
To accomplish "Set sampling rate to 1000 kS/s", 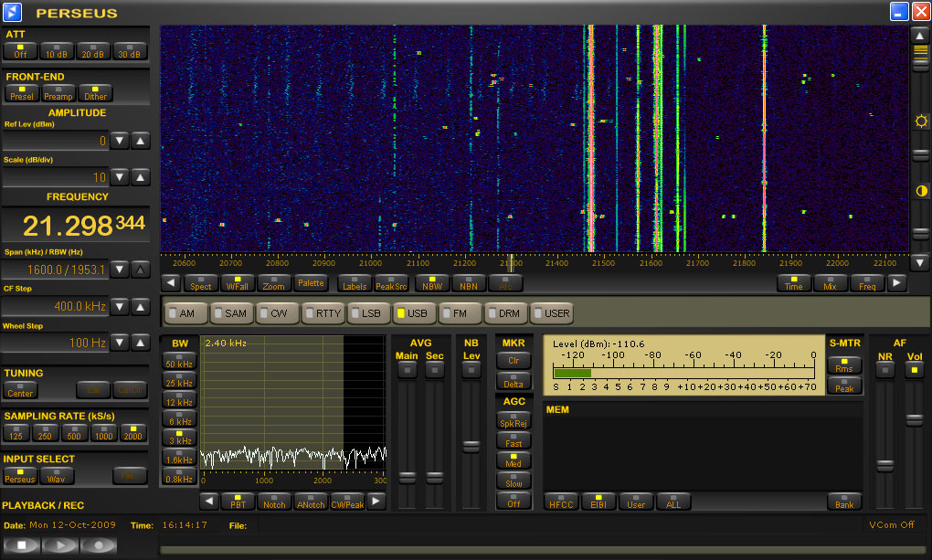I will tap(103, 433).
